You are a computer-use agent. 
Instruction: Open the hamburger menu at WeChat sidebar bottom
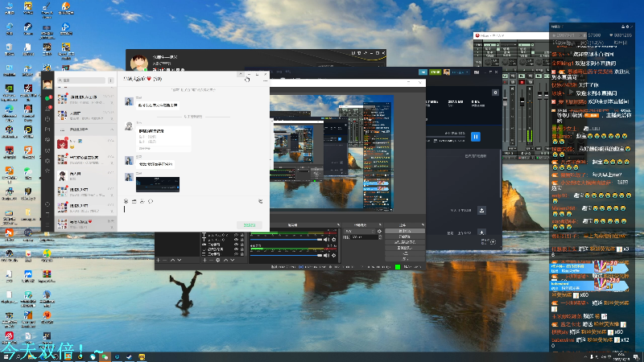[x=47, y=224]
